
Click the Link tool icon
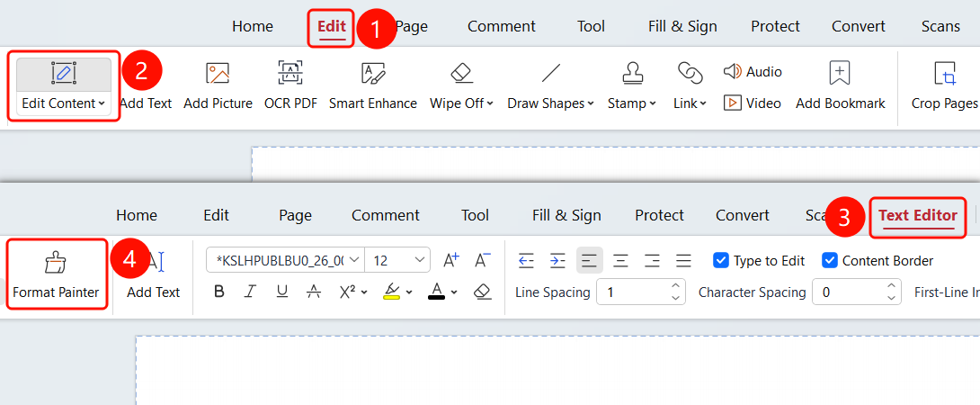pos(690,73)
